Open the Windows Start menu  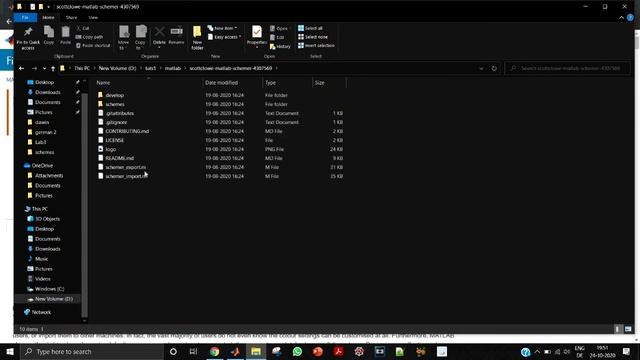tap(10, 351)
